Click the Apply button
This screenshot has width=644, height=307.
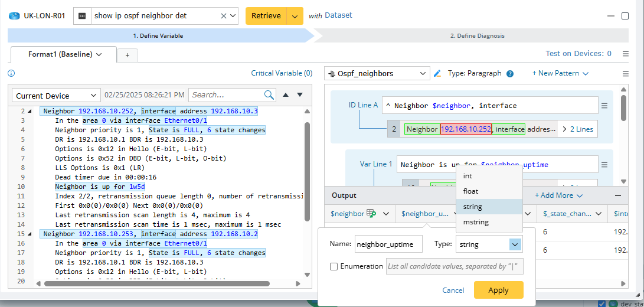[498, 290]
